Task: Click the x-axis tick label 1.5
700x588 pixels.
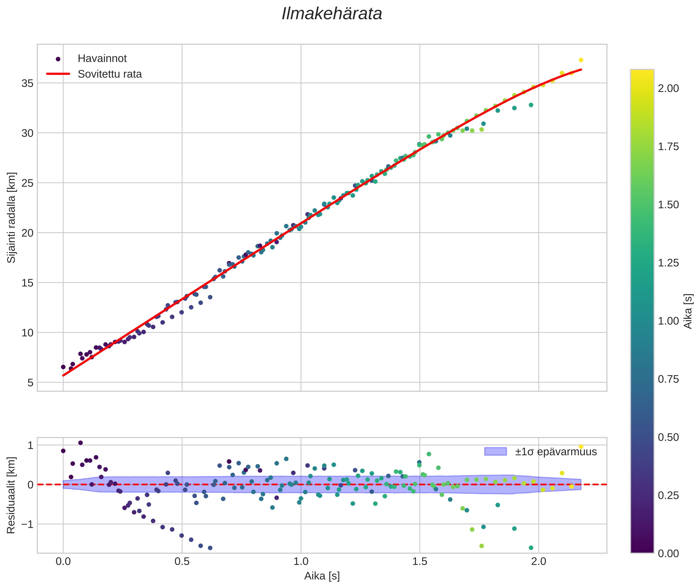Action: (420, 561)
